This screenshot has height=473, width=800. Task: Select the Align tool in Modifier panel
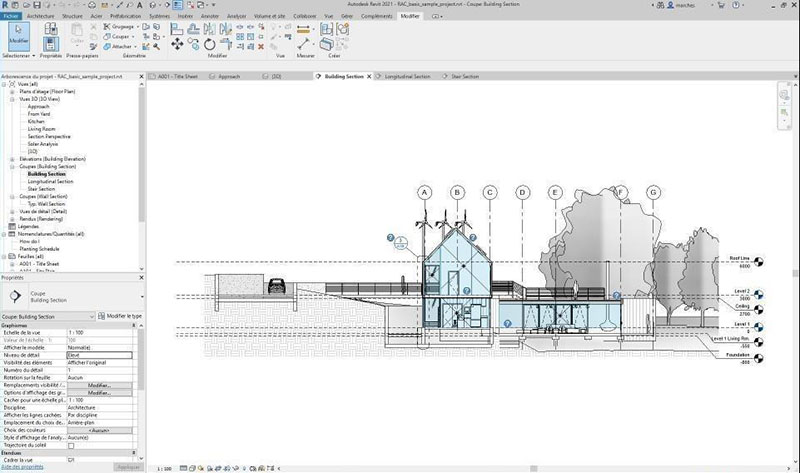coord(177,29)
